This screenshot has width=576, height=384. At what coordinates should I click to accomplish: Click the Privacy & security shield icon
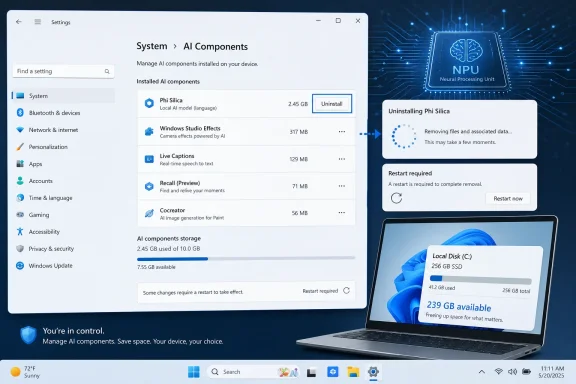pyautogui.click(x=20, y=248)
